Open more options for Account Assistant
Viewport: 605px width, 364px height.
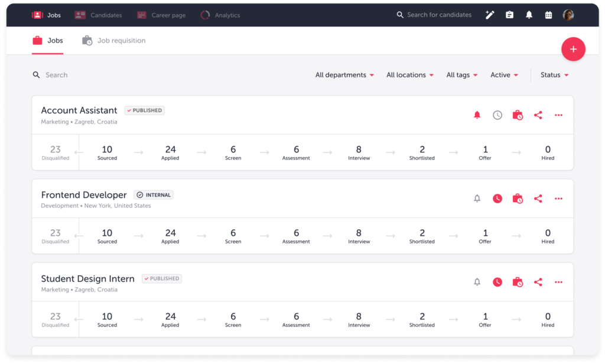[558, 115]
